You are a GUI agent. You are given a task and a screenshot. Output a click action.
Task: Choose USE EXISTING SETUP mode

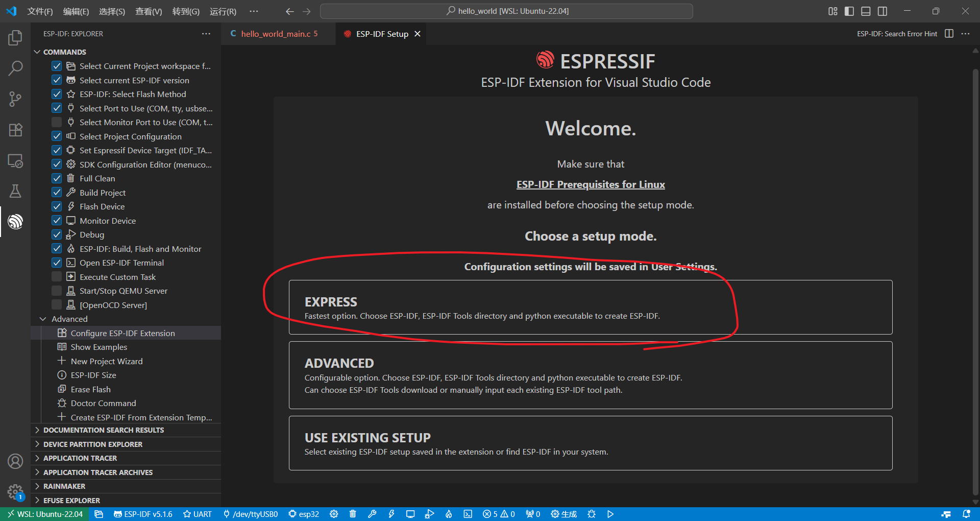click(591, 443)
